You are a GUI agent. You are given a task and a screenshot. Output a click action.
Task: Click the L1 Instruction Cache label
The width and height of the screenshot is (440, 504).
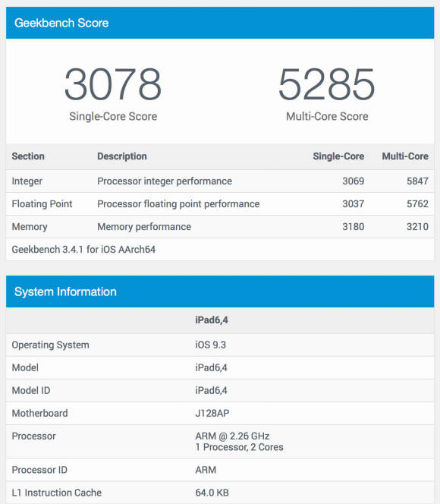(57, 493)
